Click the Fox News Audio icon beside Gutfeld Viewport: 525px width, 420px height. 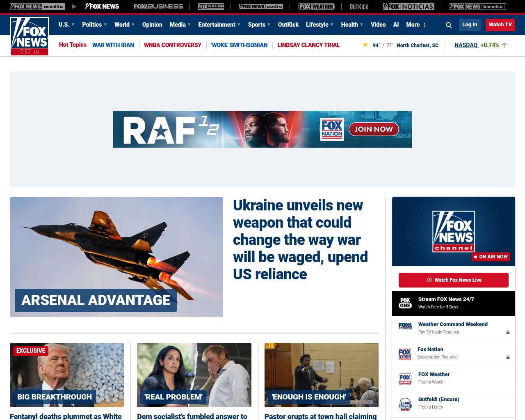pos(405,404)
